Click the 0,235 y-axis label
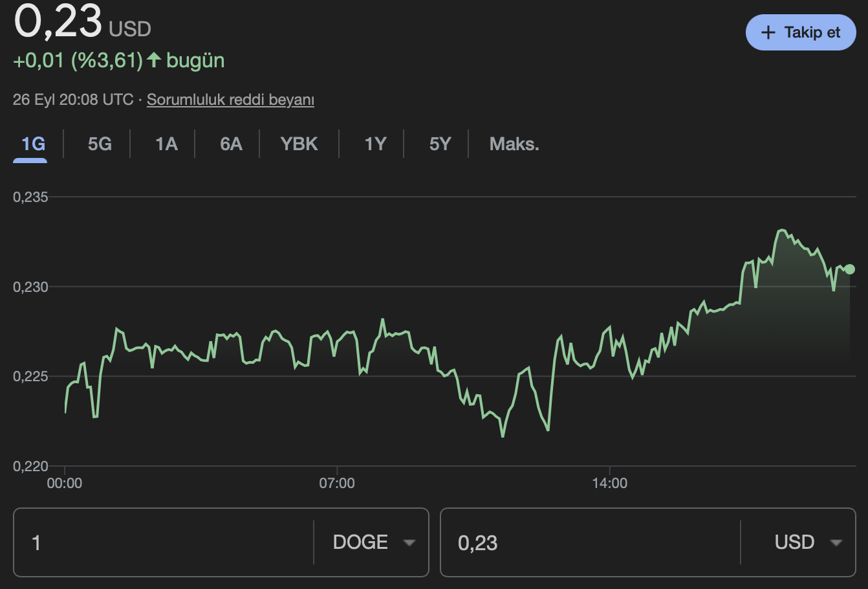The height and width of the screenshot is (589, 868). [30, 197]
